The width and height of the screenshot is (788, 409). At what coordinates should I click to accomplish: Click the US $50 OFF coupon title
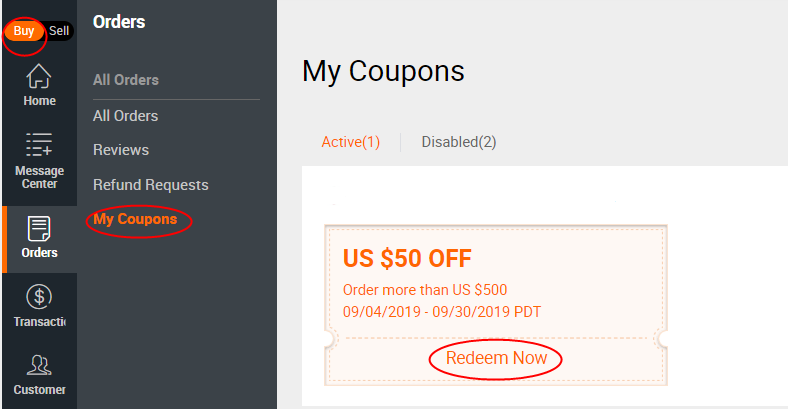click(x=407, y=259)
